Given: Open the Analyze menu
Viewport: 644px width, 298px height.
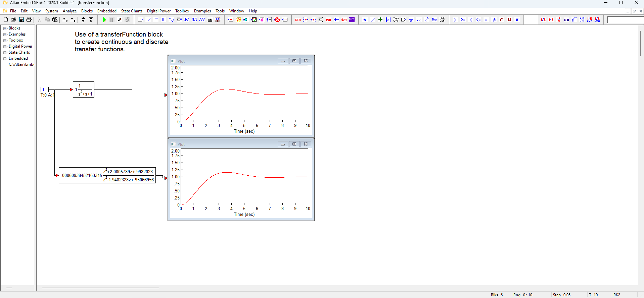Looking at the screenshot, I should click(x=70, y=11).
